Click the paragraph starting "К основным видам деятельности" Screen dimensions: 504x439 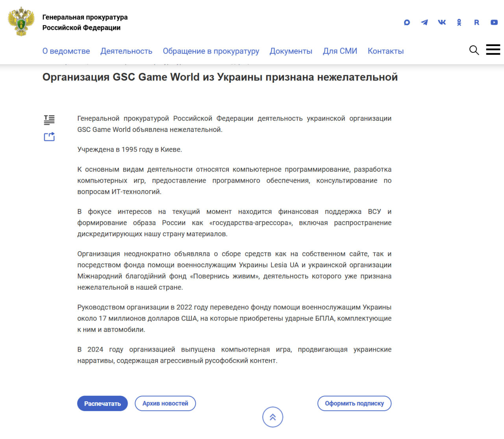234,181
